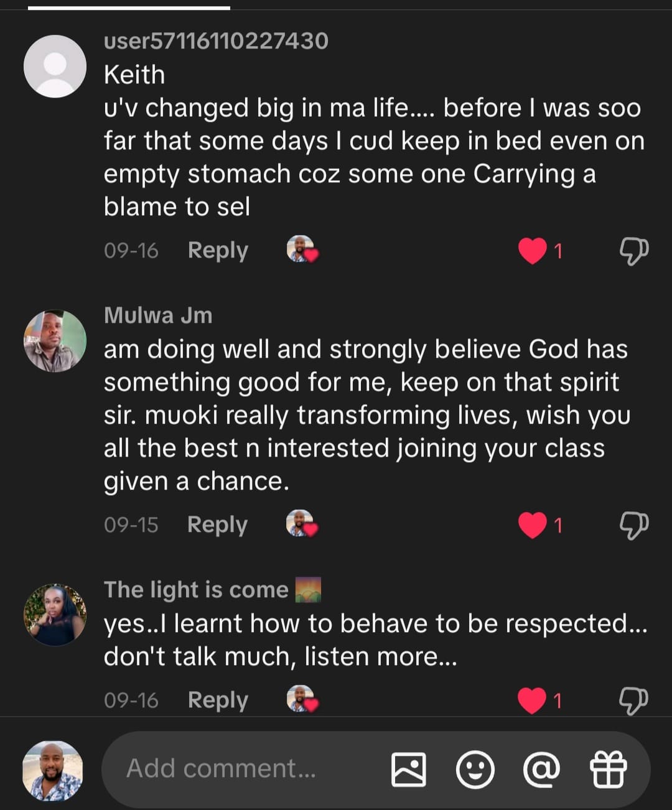
Task: Reply to user57116110227430's comment
Action: tap(218, 251)
